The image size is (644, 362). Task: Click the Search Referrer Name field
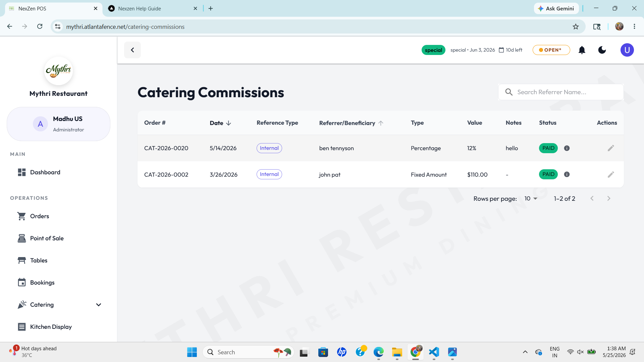561,92
